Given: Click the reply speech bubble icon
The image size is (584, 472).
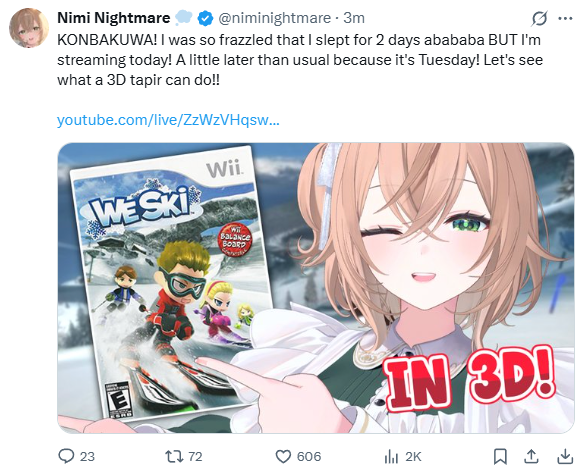Looking at the screenshot, I should pos(66,456).
